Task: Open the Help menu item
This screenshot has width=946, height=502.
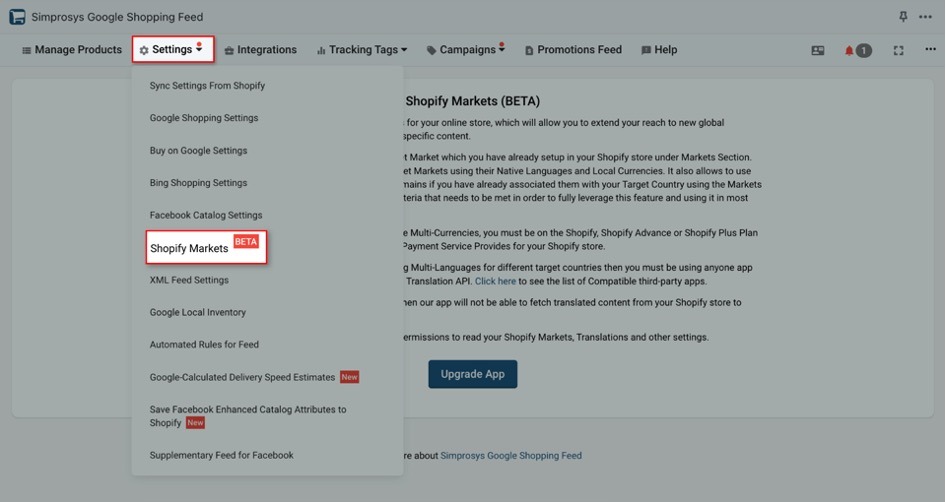Action: click(659, 50)
